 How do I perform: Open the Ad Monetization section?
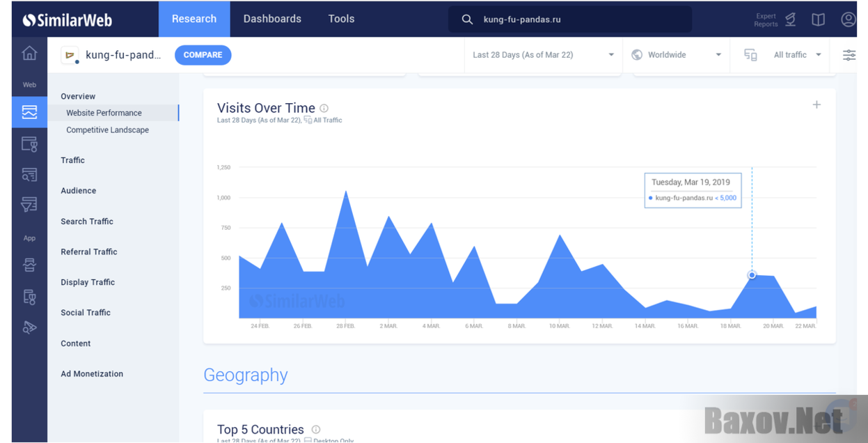pos(92,374)
